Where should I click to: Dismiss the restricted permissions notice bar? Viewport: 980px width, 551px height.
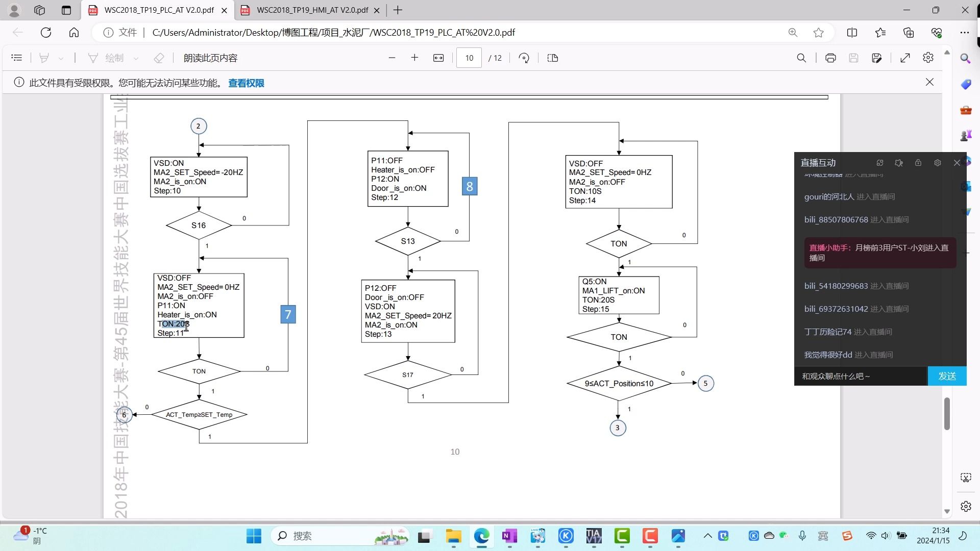(929, 82)
